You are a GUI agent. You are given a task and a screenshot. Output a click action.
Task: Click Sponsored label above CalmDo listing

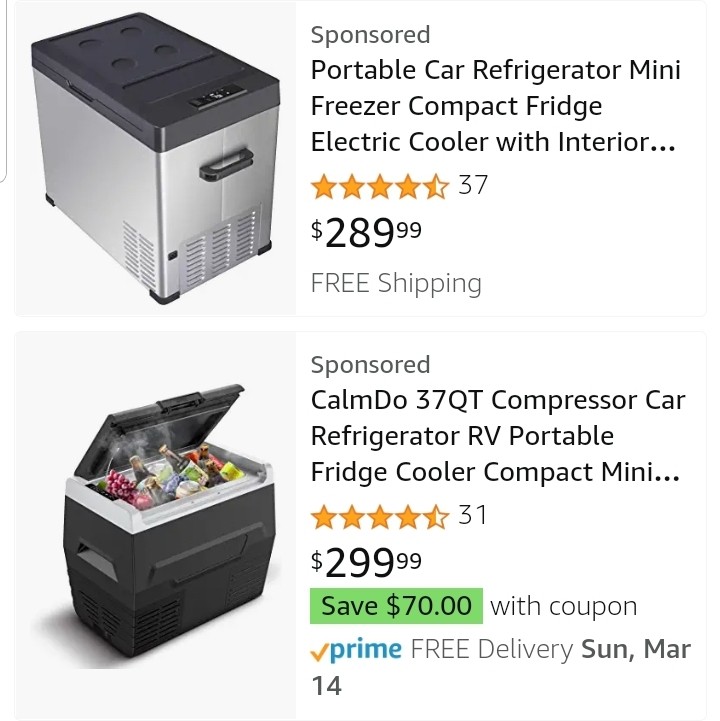pyautogui.click(x=370, y=365)
